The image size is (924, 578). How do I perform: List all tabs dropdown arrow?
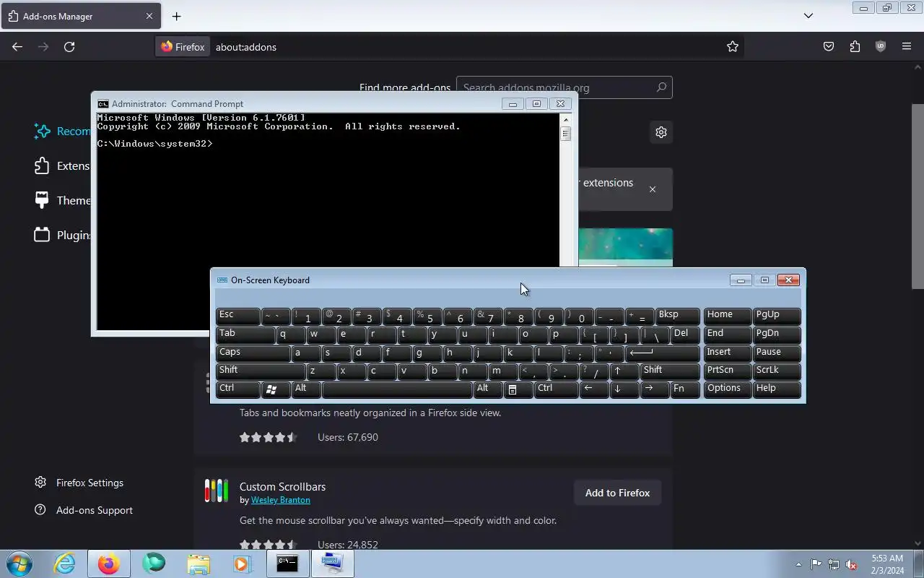coord(808,16)
